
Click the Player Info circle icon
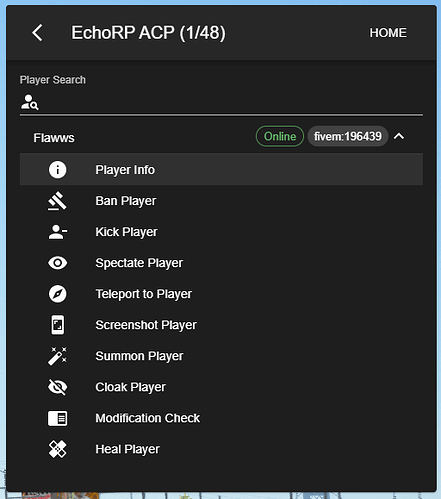[58, 170]
